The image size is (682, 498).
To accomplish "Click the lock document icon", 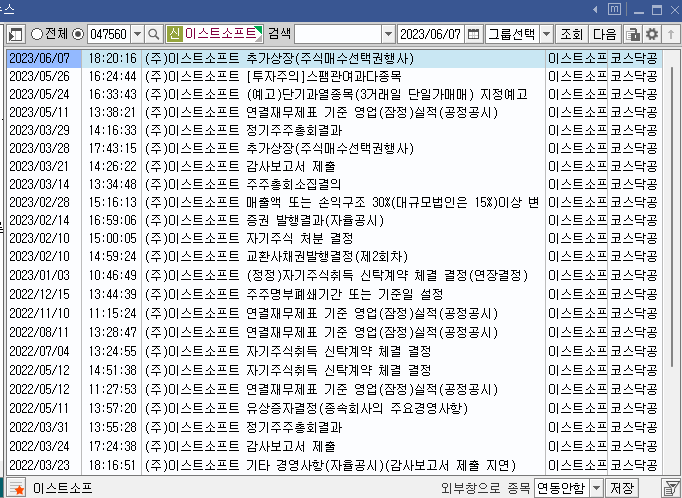I will coord(633,34).
